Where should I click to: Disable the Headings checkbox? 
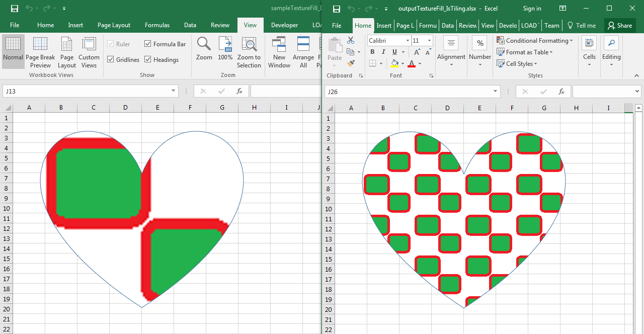(x=148, y=59)
